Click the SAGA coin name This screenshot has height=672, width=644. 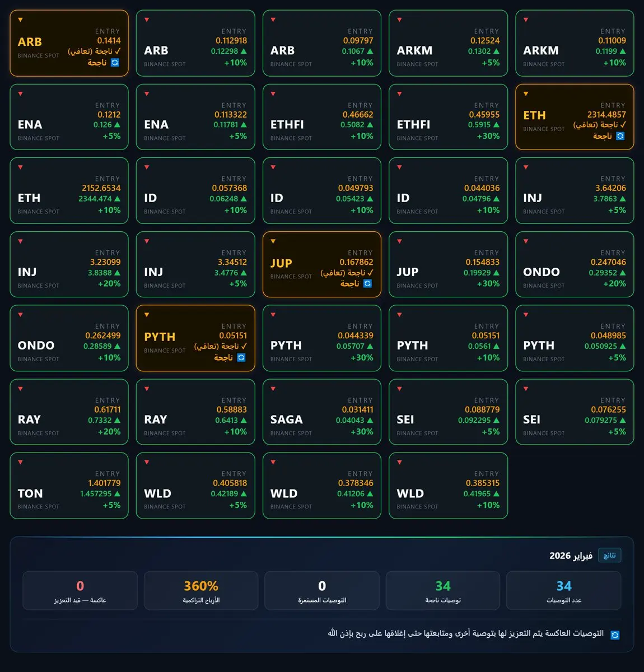[287, 419]
